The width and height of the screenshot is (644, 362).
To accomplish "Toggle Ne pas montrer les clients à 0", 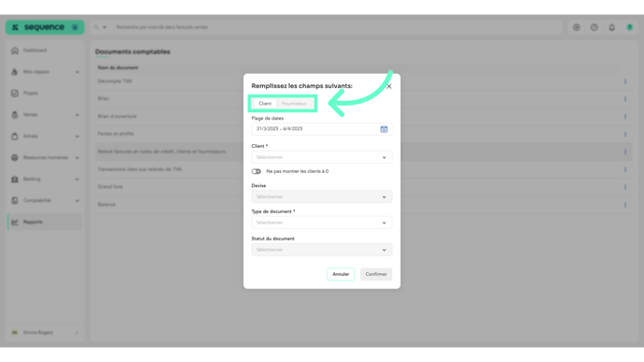I will tap(256, 171).
